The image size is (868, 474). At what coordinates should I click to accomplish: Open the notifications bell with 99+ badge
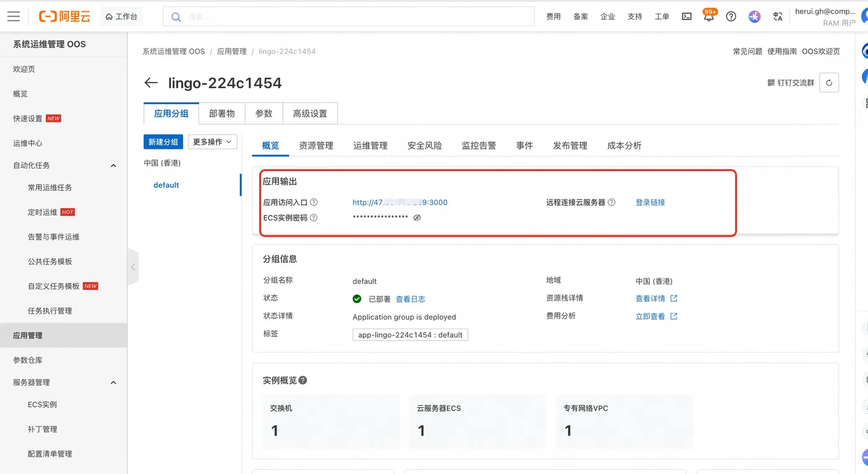click(x=709, y=16)
